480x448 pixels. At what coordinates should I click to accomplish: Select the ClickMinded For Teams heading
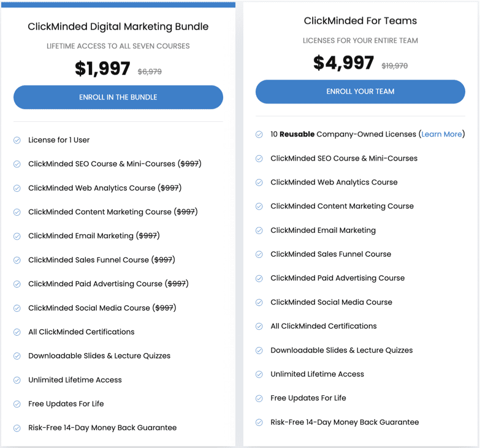(x=360, y=21)
